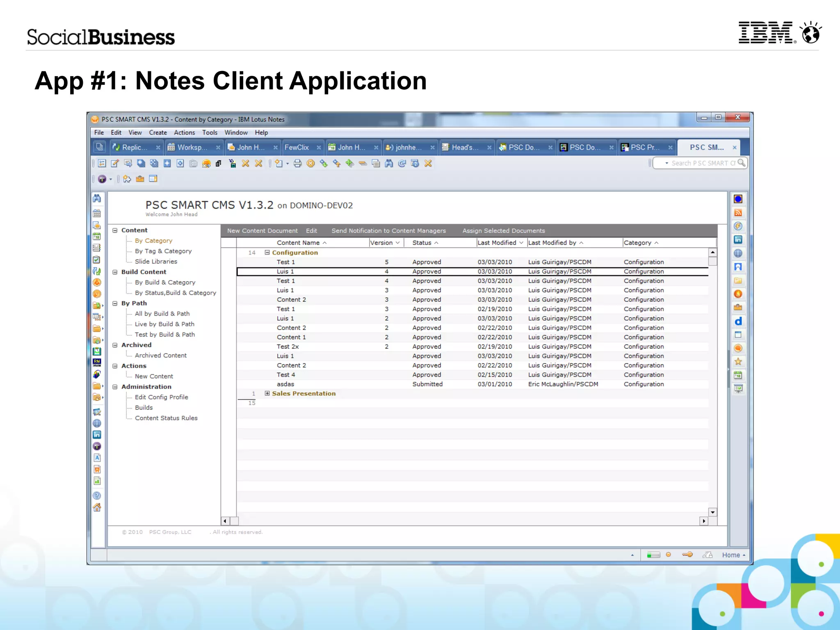
Task: Collapse the By Path tree section
Action: point(115,303)
